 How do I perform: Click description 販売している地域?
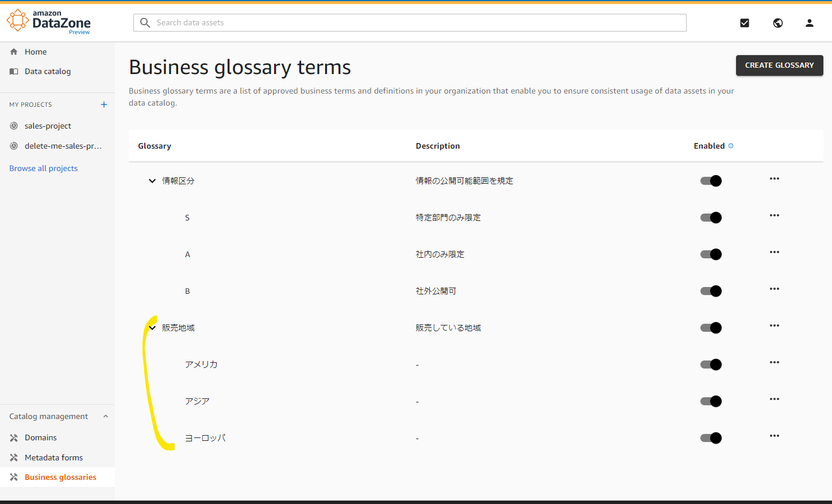(448, 328)
